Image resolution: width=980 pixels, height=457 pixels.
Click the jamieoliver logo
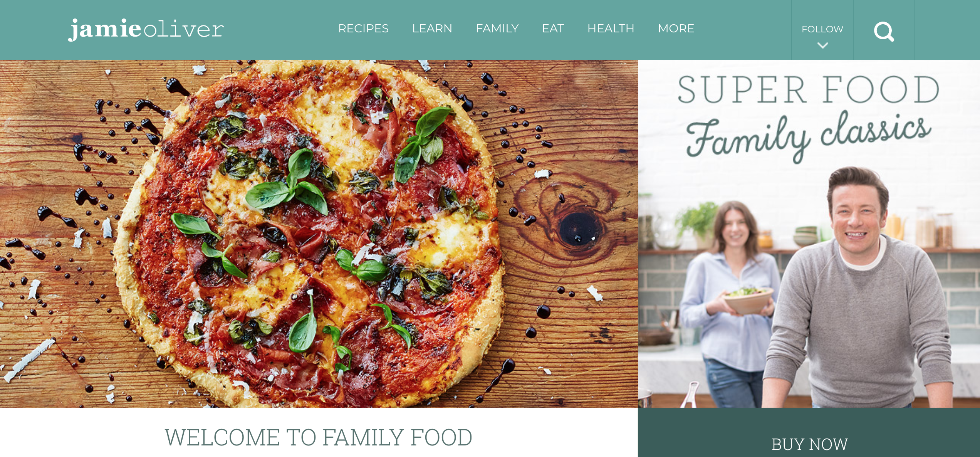pyautogui.click(x=146, y=29)
